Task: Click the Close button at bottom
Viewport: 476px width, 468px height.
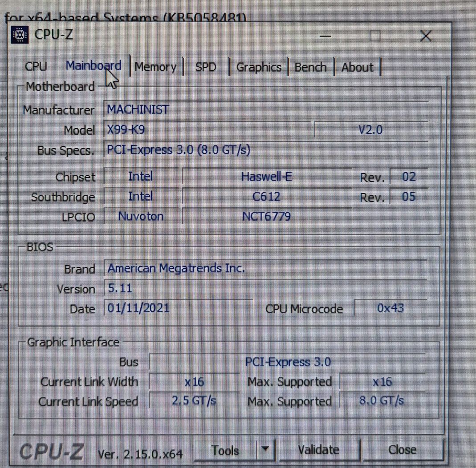Action: (403, 450)
